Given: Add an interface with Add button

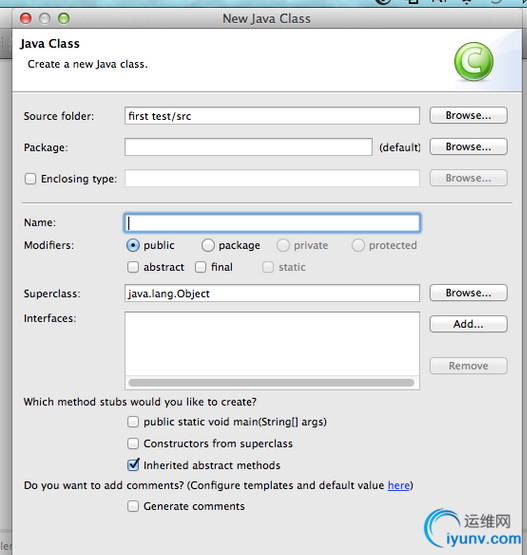Looking at the screenshot, I should (468, 324).
